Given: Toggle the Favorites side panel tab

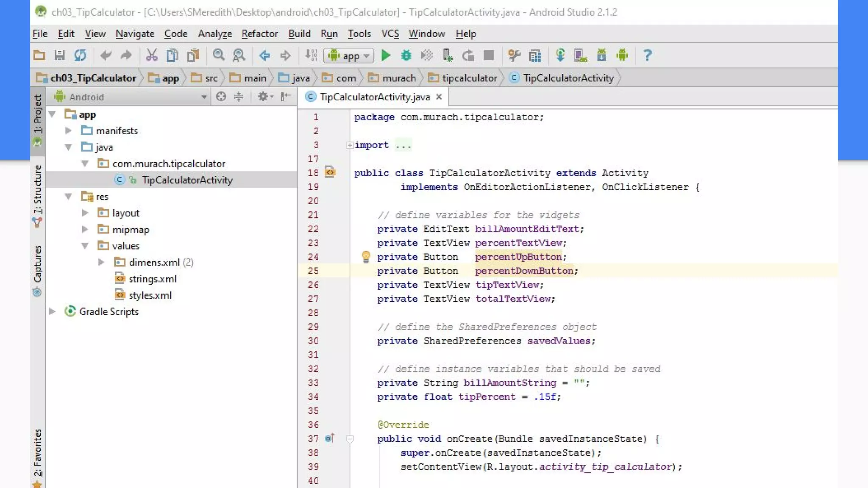Looking at the screenshot, I should tap(38, 453).
